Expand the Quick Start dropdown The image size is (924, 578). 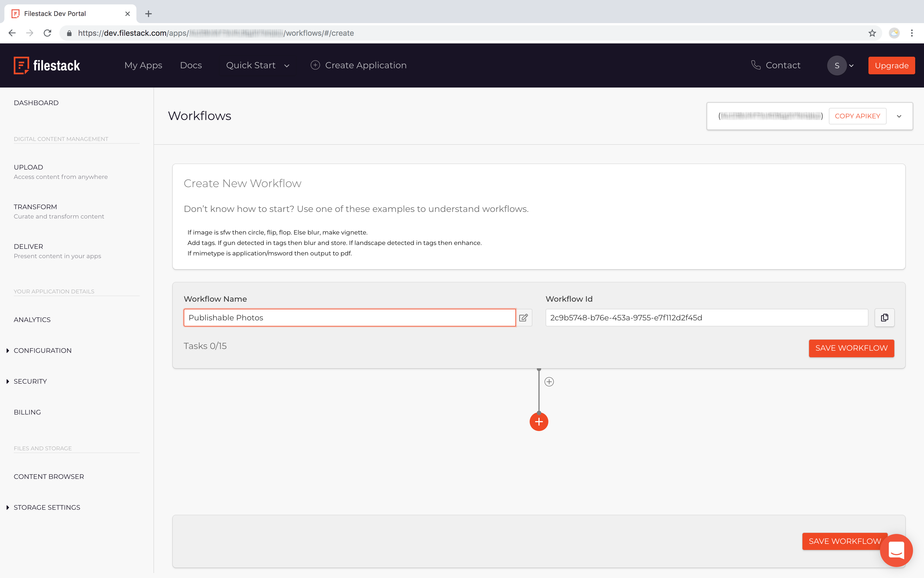point(258,66)
